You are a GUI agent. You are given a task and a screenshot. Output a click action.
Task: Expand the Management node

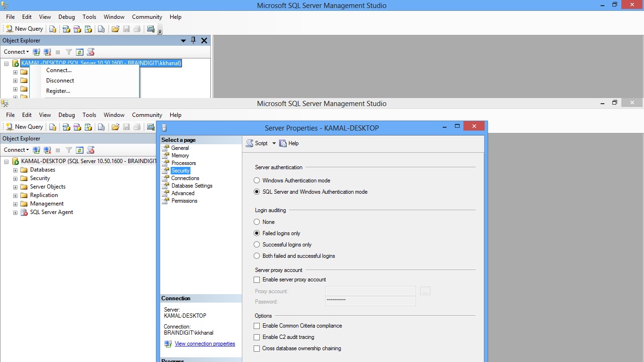click(x=15, y=204)
